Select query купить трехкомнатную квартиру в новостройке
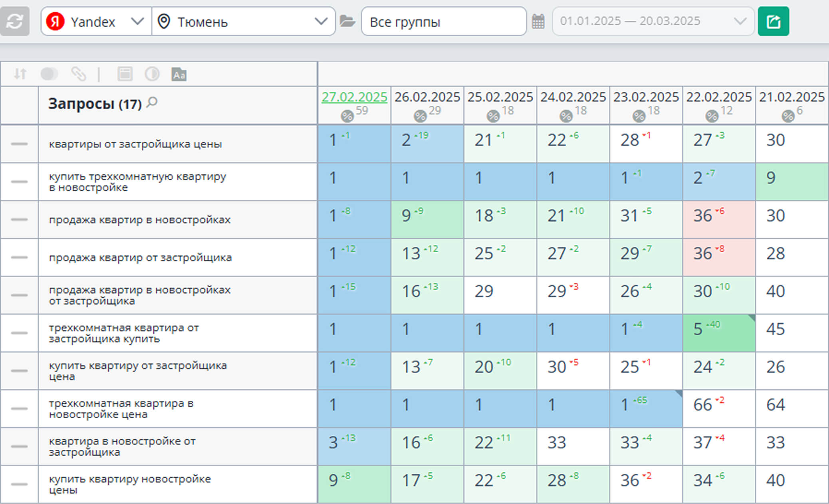829x504 pixels. (137, 182)
